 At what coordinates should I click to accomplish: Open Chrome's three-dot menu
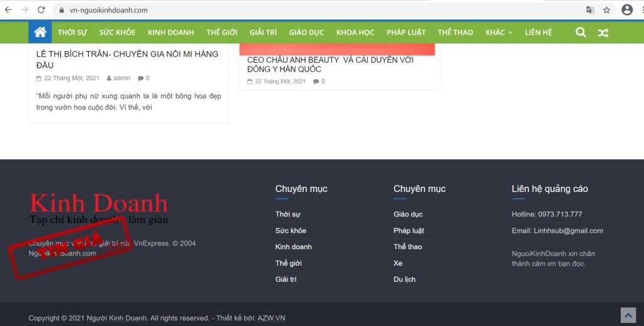coord(641,10)
